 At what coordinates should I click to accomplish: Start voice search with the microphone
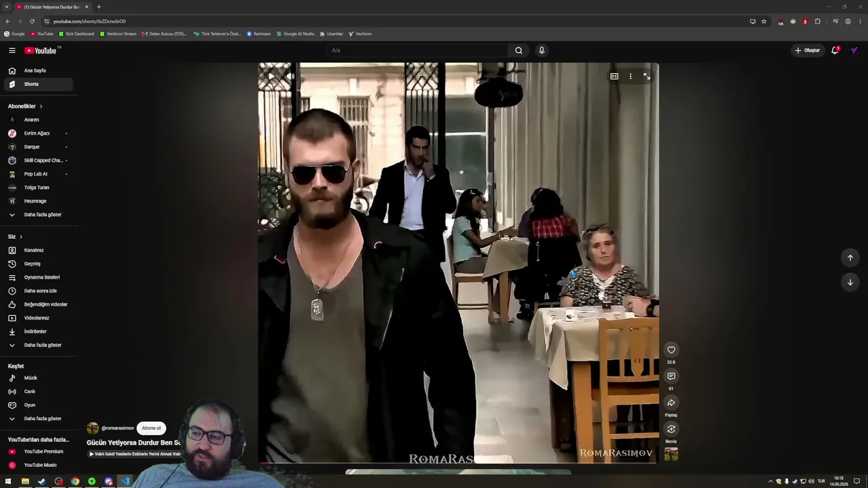pyautogui.click(x=541, y=50)
